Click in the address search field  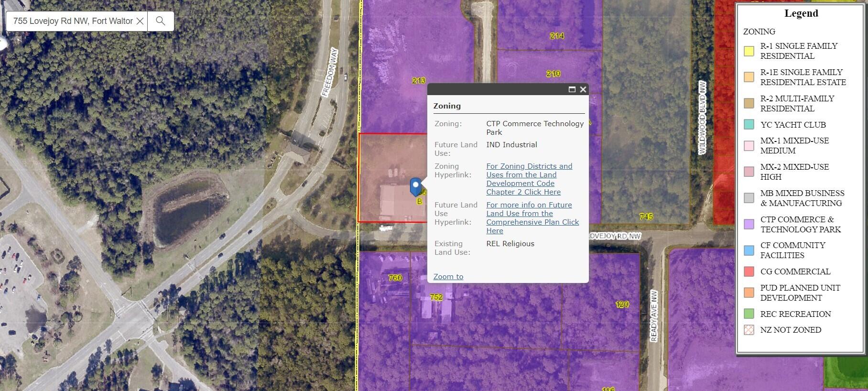pos(72,21)
